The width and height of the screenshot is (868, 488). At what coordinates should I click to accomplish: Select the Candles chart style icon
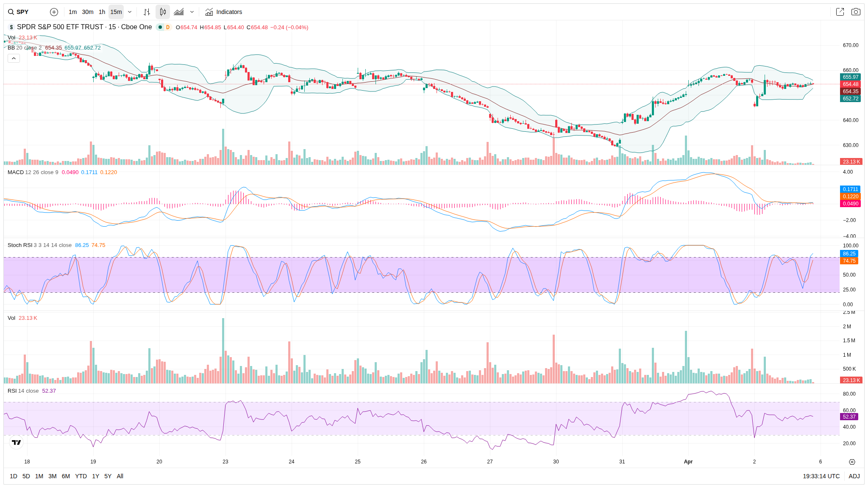pyautogui.click(x=163, y=12)
